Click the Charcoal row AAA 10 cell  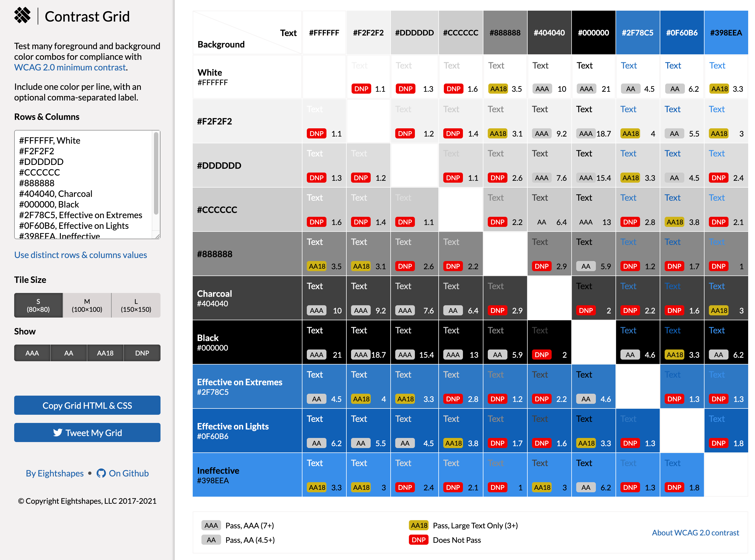pyautogui.click(x=324, y=298)
